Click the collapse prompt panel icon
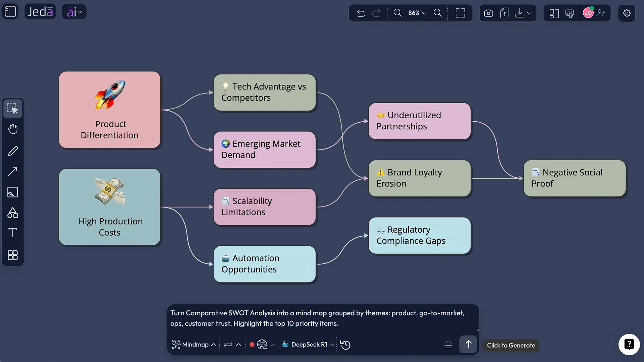Screen dimensions: 644x362 click(448, 345)
